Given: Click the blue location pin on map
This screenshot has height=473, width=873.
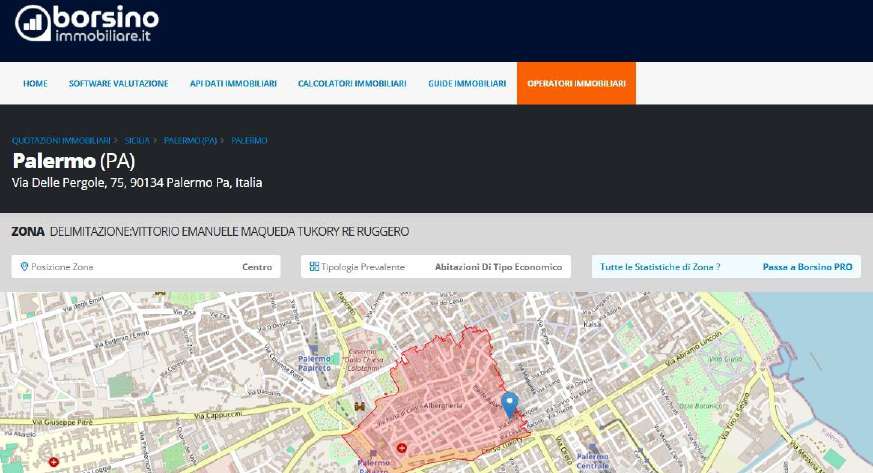Looking at the screenshot, I should click(509, 403).
